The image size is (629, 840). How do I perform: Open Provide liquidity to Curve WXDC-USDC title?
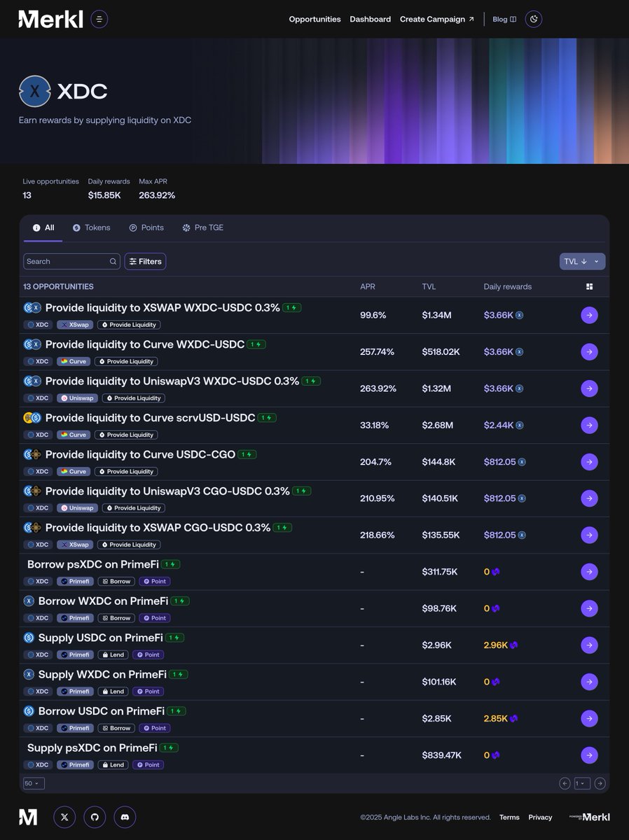pyautogui.click(x=145, y=344)
